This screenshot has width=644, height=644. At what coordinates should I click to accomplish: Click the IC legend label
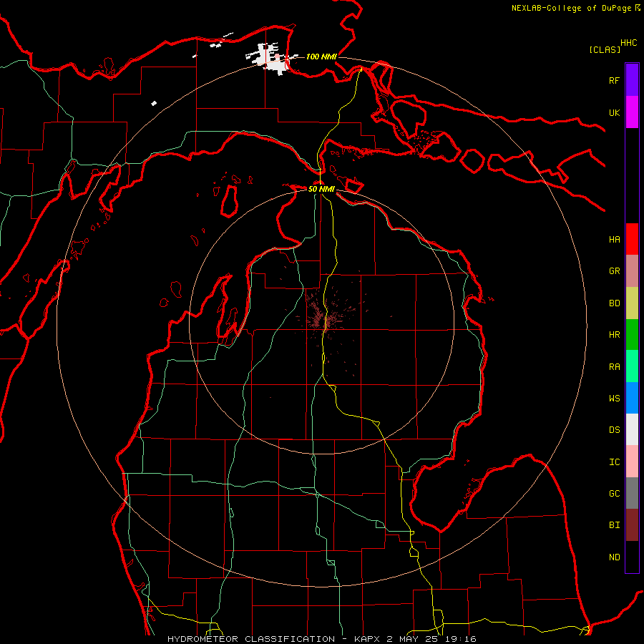click(614, 462)
